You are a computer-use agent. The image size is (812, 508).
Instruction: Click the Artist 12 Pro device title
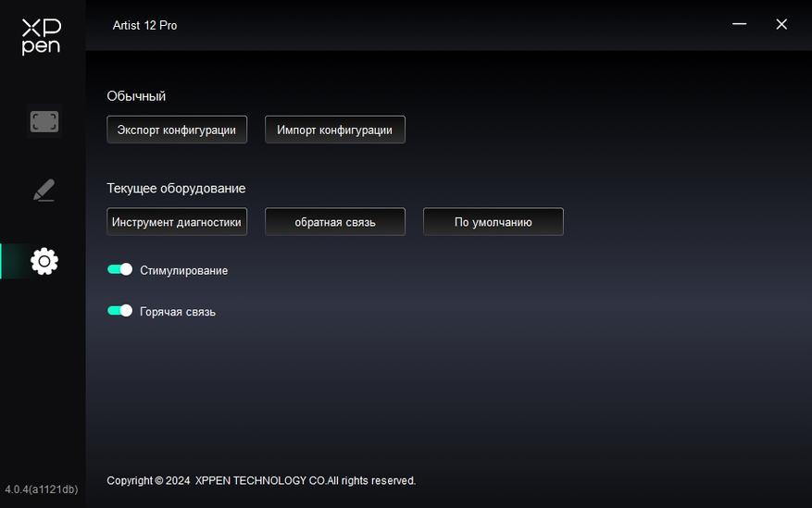[x=145, y=25]
